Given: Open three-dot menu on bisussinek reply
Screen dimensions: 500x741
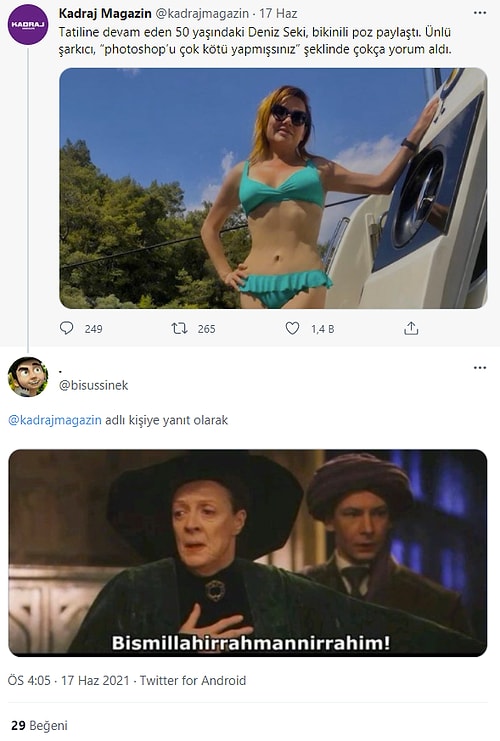Looking at the screenshot, I should [x=480, y=368].
